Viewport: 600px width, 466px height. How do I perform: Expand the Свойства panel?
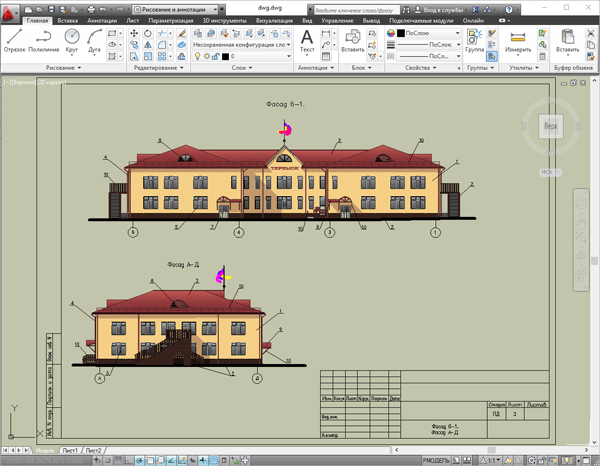421,68
